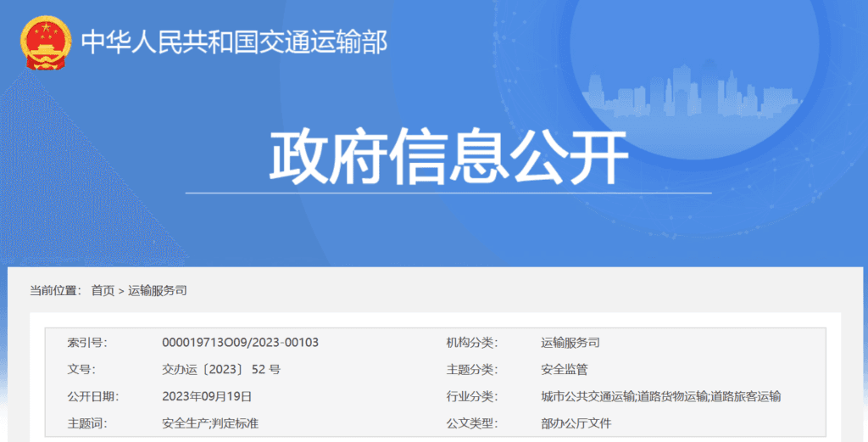This screenshot has height=442, width=868.
Task: Click the publish date 2023年09月19日
Action: [207, 396]
